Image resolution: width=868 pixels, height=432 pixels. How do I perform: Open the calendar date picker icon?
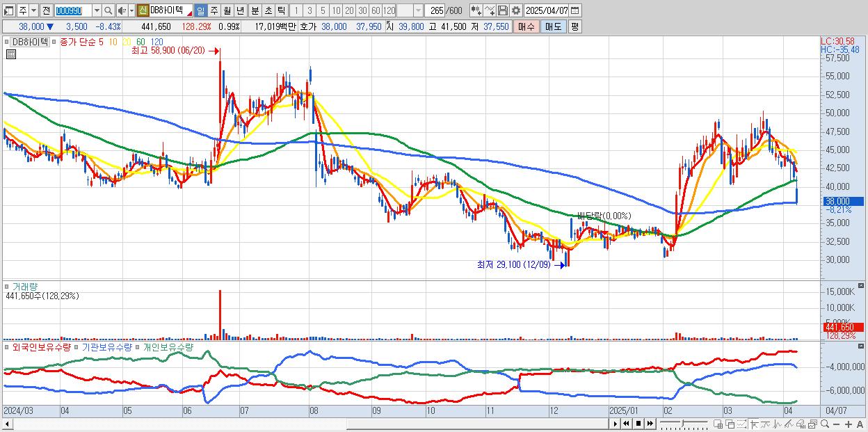[574, 10]
